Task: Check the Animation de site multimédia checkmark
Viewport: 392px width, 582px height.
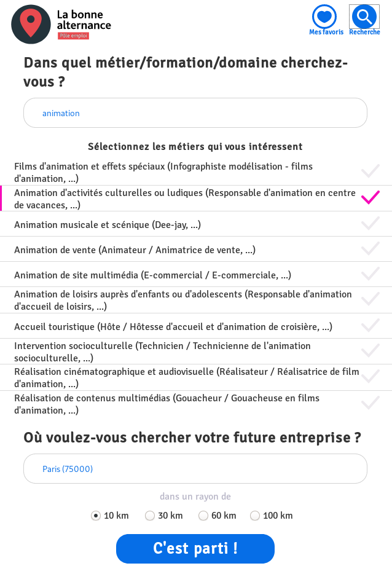Action: point(370,274)
